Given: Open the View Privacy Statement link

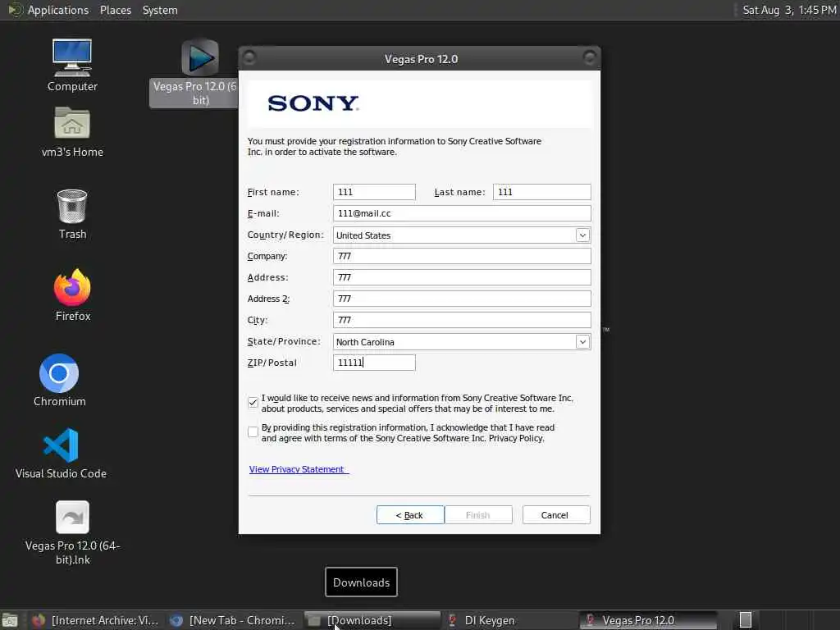Looking at the screenshot, I should click(299, 469).
